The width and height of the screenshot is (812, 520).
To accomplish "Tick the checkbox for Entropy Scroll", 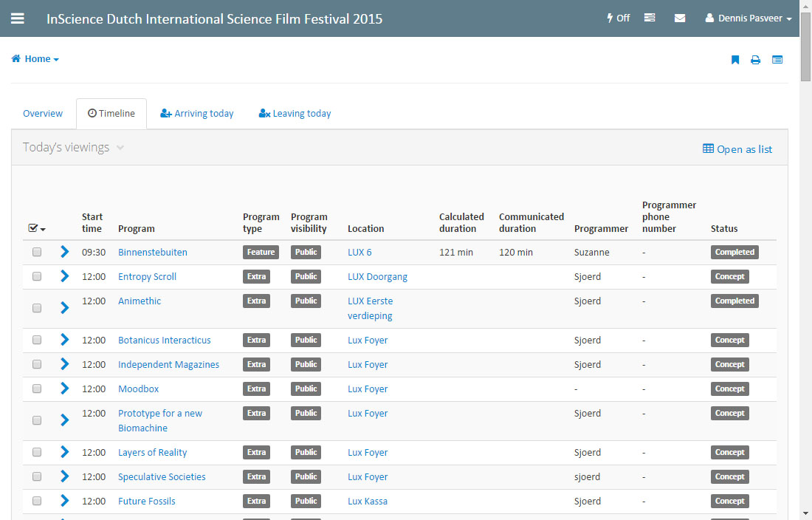I will (x=37, y=276).
